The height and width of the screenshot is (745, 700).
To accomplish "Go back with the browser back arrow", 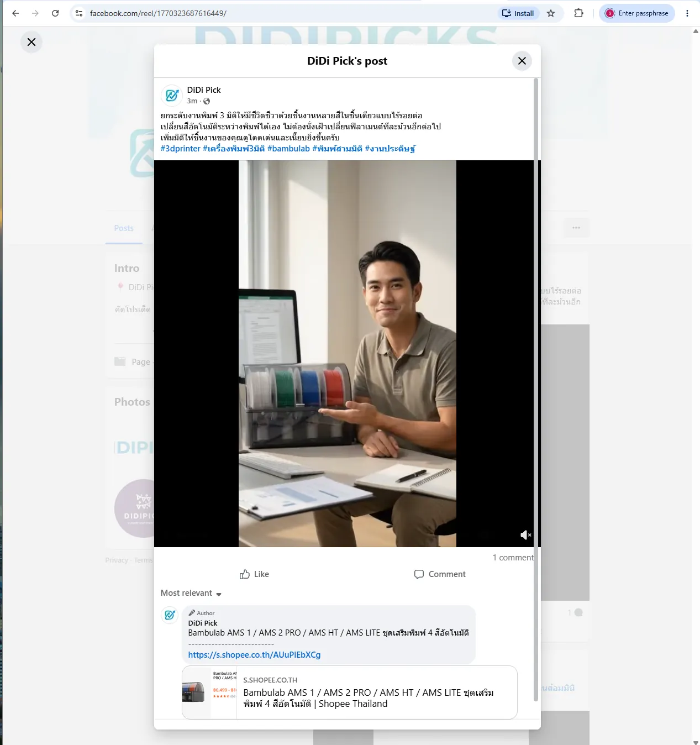I will (15, 13).
